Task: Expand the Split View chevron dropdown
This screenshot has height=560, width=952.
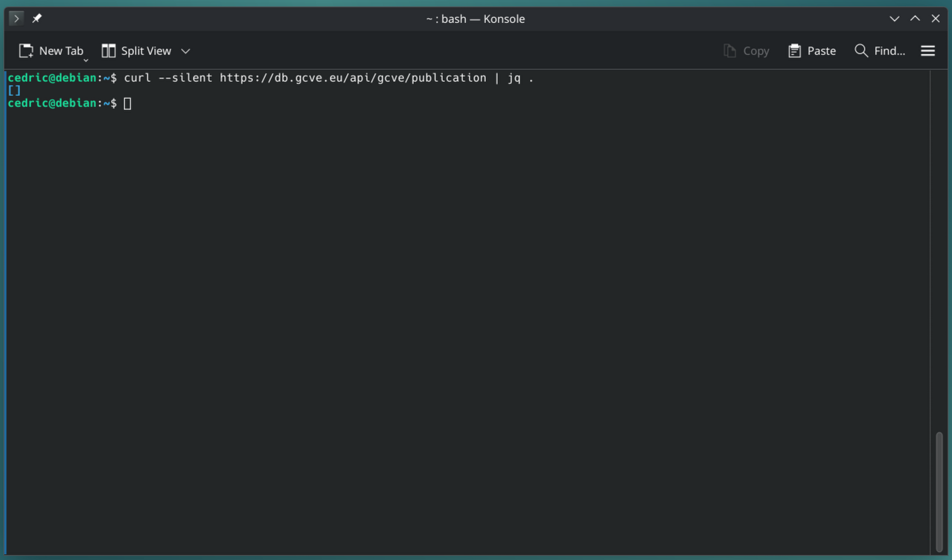Action: coord(185,51)
